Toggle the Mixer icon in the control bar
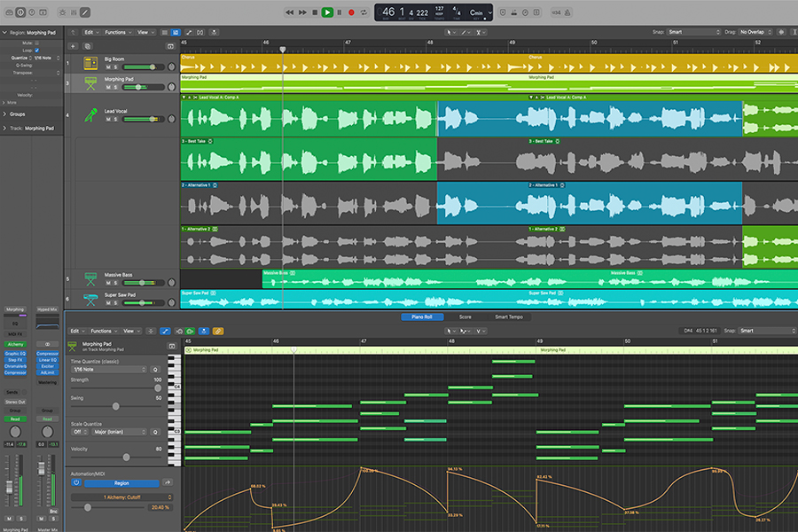Screen dimensions: 798x532 point(74,12)
